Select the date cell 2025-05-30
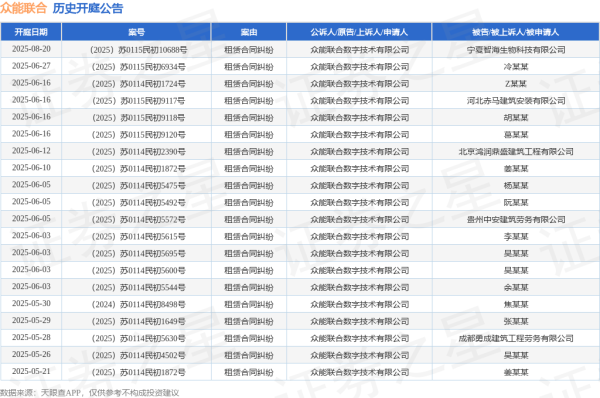This screenshot has height=398, width=600. coord(31,303)
